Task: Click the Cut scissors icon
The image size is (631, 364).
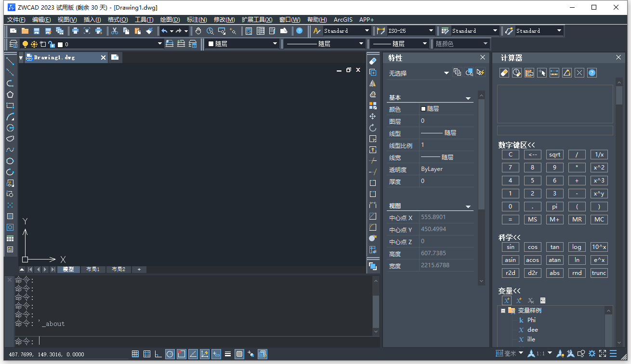Action: point(115,31)
